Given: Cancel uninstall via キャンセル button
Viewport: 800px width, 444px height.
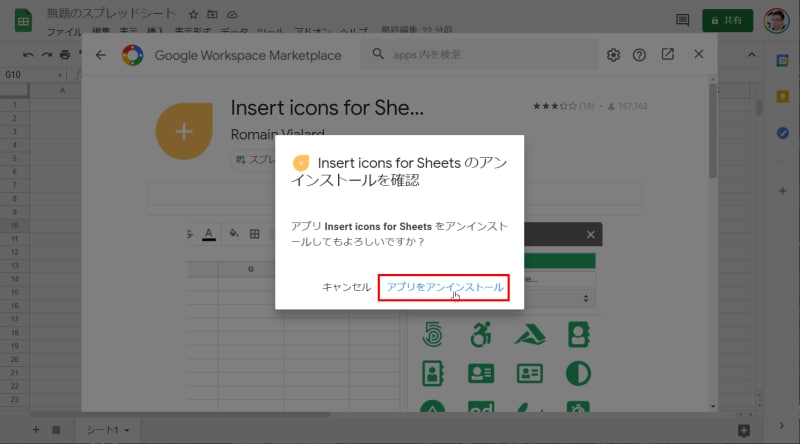Looking at the screenshot, I should point(346,287).
